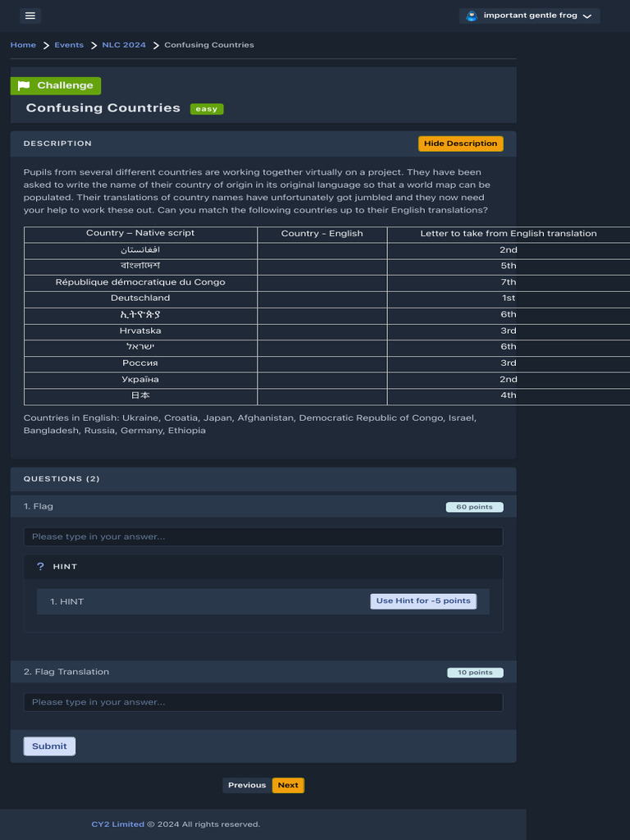The image size is (630, 840).
Task: Click the 1st letter cell
Action: coord(509,299)
